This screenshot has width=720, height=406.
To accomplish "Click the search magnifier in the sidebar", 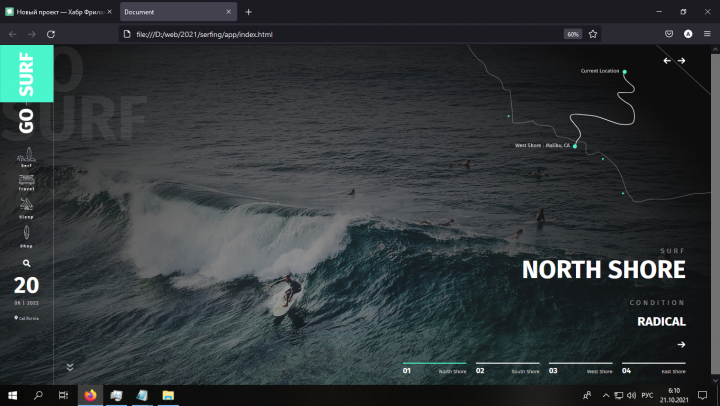I will click(x=27, y=263).
